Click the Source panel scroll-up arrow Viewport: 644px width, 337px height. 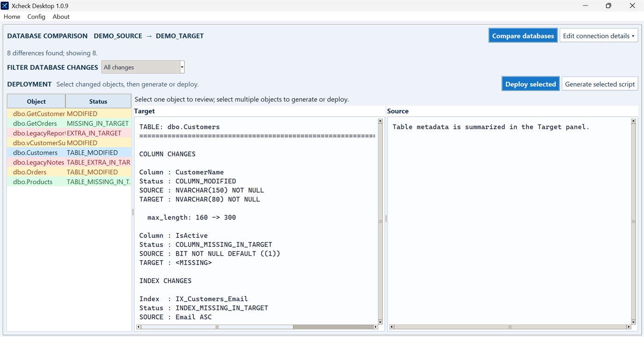[x=633, y=121]
